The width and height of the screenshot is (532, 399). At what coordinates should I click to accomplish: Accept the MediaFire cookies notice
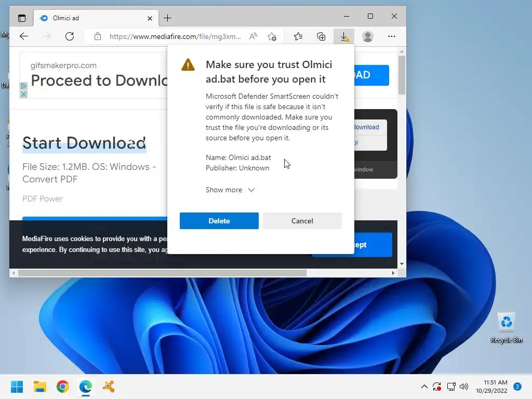click(373, 245)
